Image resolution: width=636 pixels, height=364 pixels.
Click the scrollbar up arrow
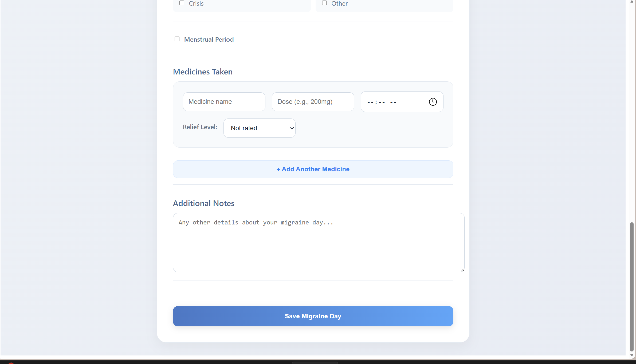[x=632, y=2]
